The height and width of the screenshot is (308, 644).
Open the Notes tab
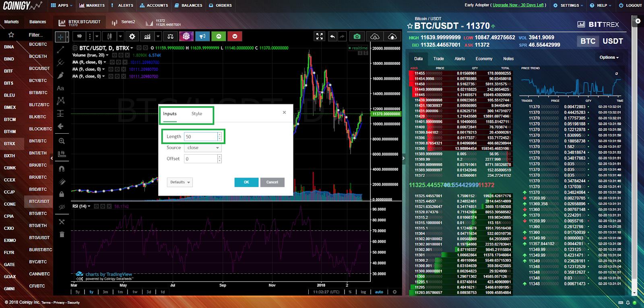point(508,59)
